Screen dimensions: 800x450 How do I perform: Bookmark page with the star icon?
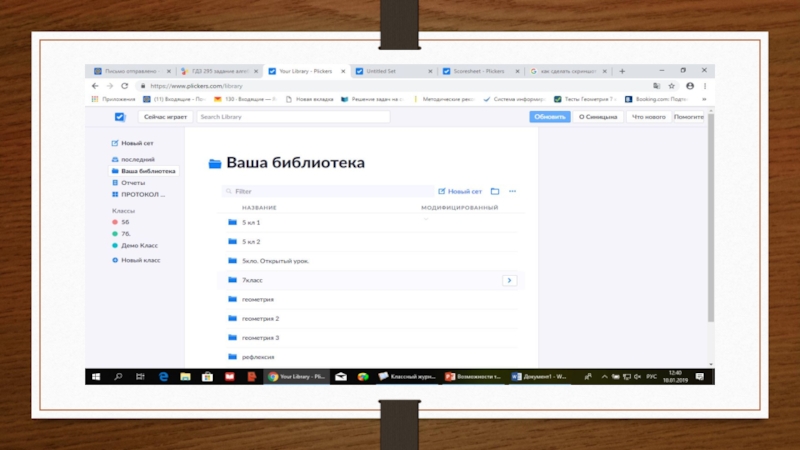pyautogui.click(x=671, y=86)
